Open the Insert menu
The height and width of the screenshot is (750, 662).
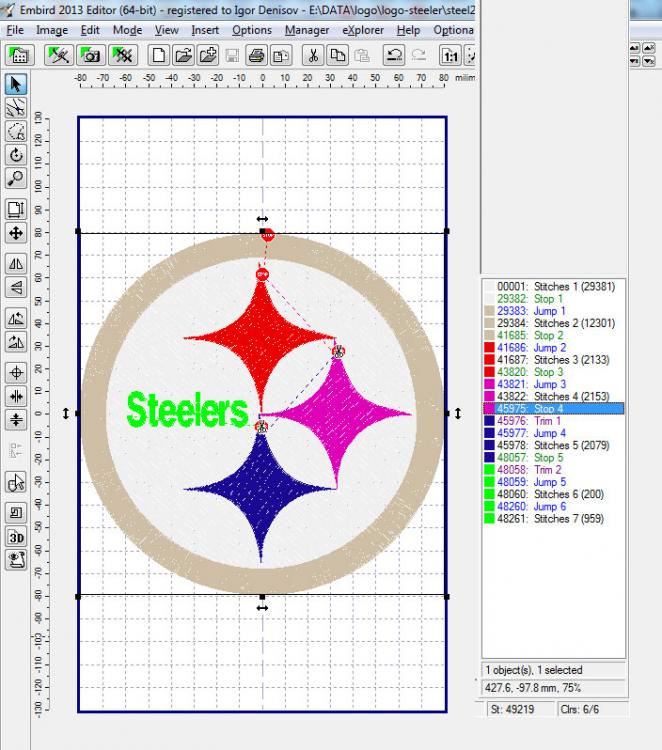tap(205, 30)
